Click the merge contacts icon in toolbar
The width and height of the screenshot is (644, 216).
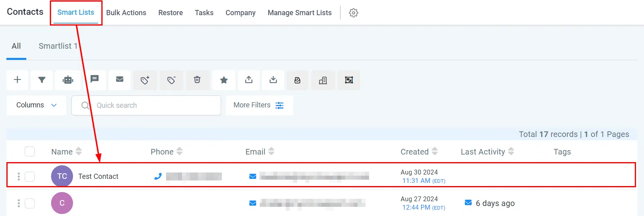pos(349,80)
